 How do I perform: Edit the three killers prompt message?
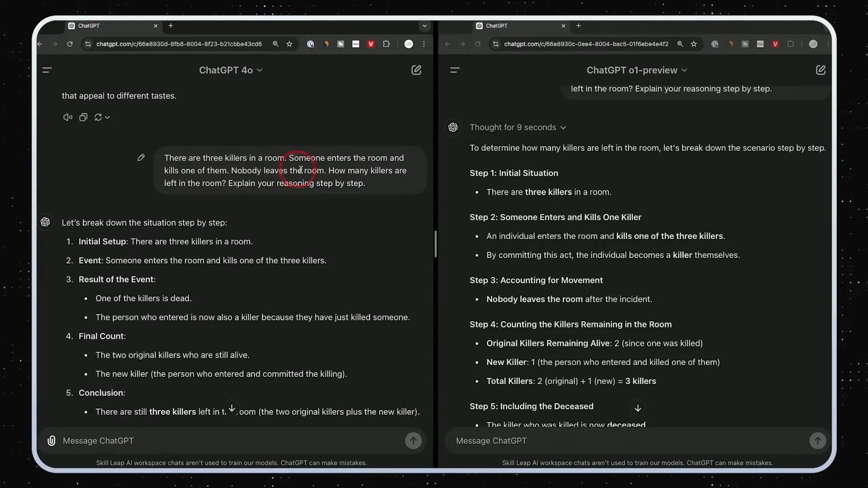pos(141,158)
